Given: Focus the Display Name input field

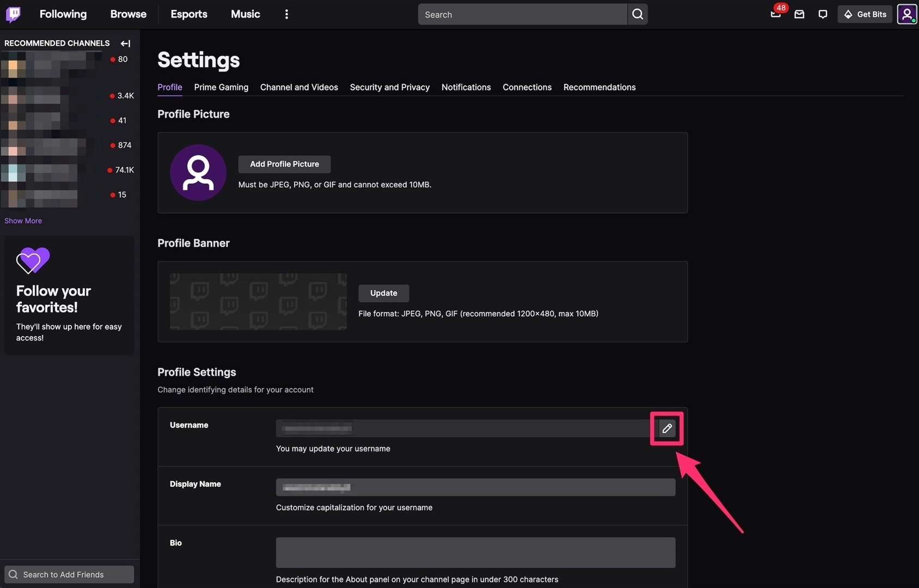Looking at the screenshot, I should [475, 487].
